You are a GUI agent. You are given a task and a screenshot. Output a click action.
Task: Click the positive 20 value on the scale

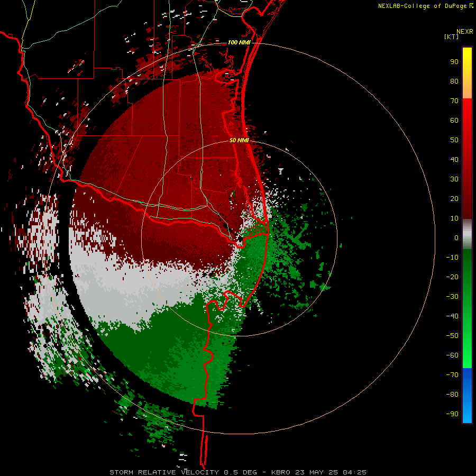coord(454,199)
